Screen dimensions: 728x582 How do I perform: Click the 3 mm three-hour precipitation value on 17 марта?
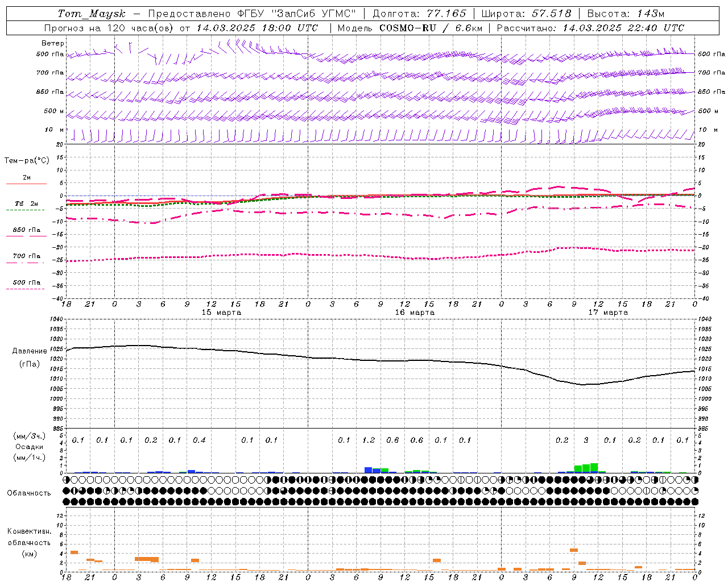pyautogui.click(x=586, y=440)
